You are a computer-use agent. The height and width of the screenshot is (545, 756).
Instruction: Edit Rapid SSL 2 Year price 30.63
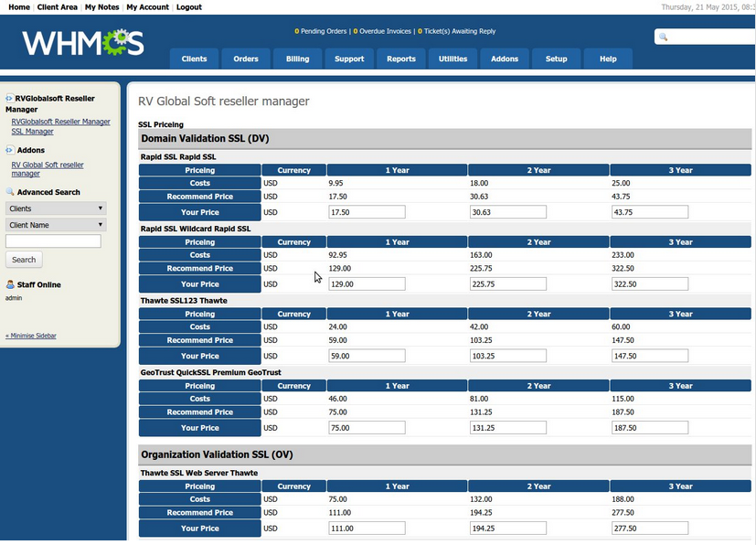pyautogui.click(x=508, y=212)
